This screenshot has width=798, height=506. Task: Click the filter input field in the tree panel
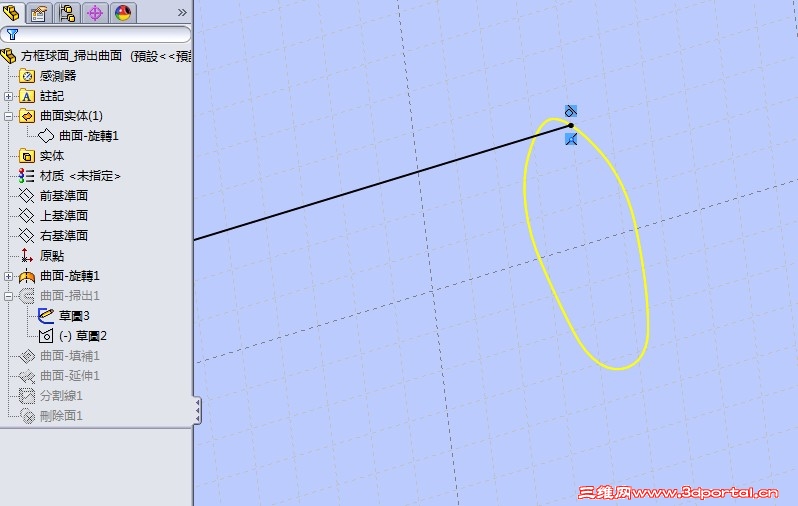pos(96,34)
